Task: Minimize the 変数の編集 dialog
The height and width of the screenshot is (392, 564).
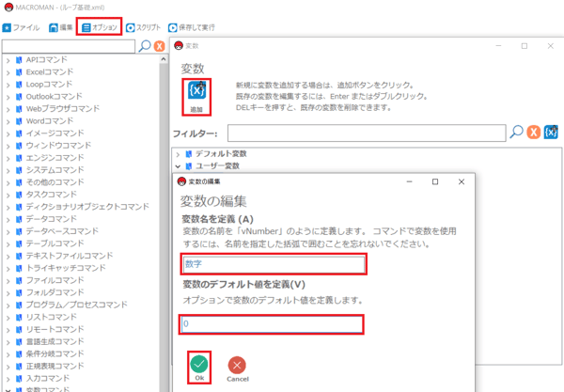Action: coord(409,182)
